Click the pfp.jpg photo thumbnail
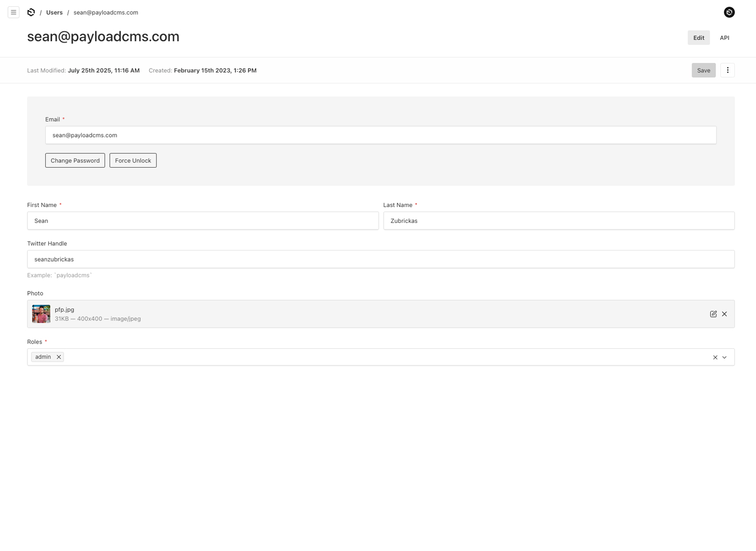The height and width of the screenshot is (551, 756). tap(41, 314)
